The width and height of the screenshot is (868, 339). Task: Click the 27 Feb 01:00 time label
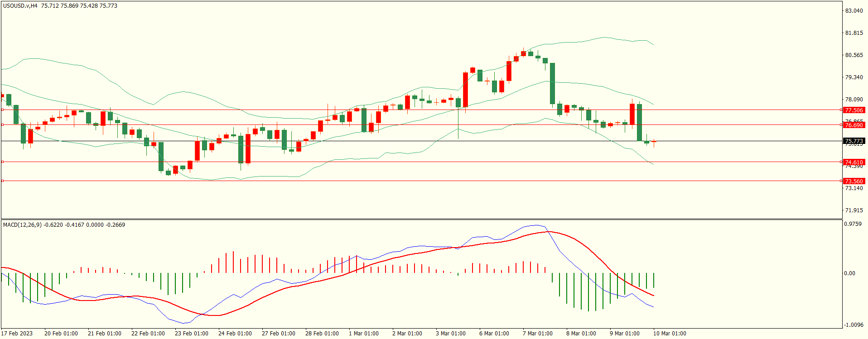tap(279, 334)
